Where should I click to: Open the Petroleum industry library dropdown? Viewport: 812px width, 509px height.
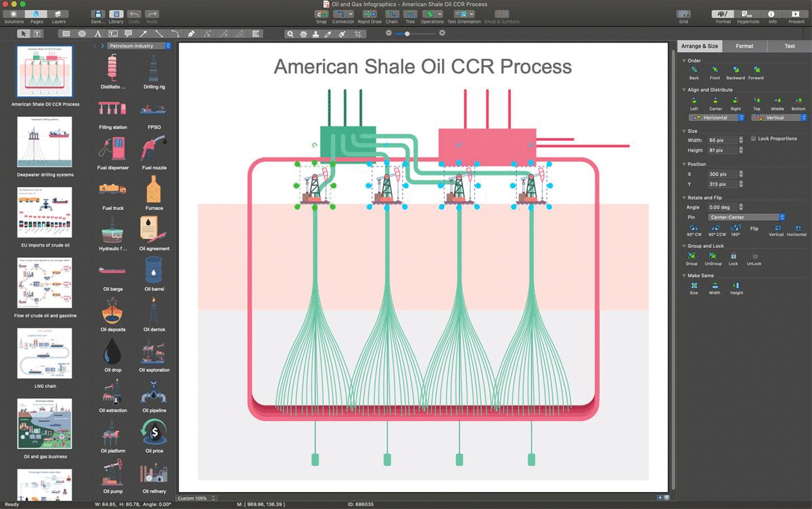click(140, 46)
